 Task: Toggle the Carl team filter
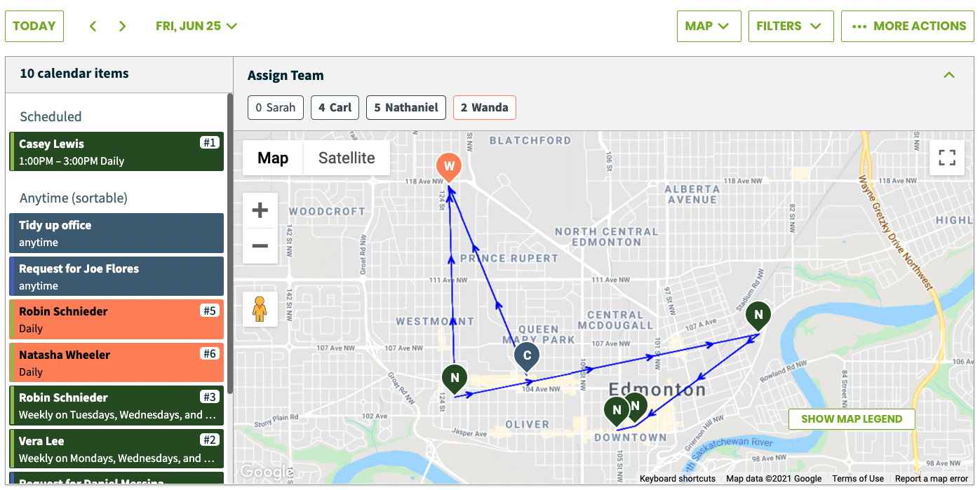335,107
